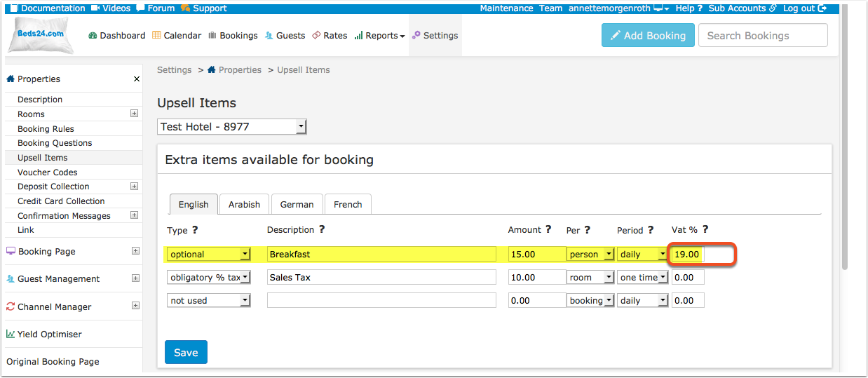Open the Support link
This screenshot has height=378, width=868.
(203, 8)
